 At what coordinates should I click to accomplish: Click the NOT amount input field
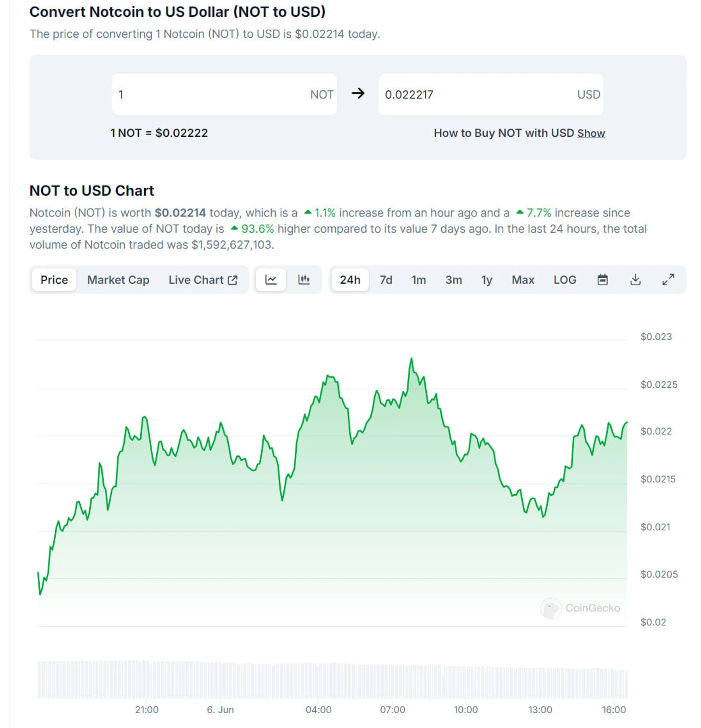point(211,95)
